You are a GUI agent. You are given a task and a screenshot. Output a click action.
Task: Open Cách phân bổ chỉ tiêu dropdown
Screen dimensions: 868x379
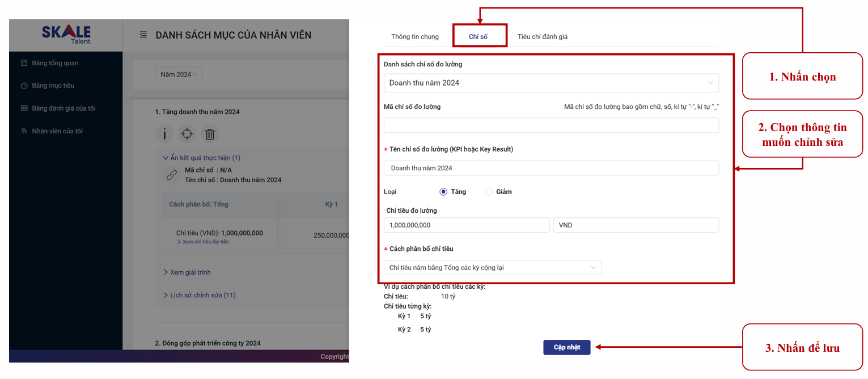tap(492, 268)
